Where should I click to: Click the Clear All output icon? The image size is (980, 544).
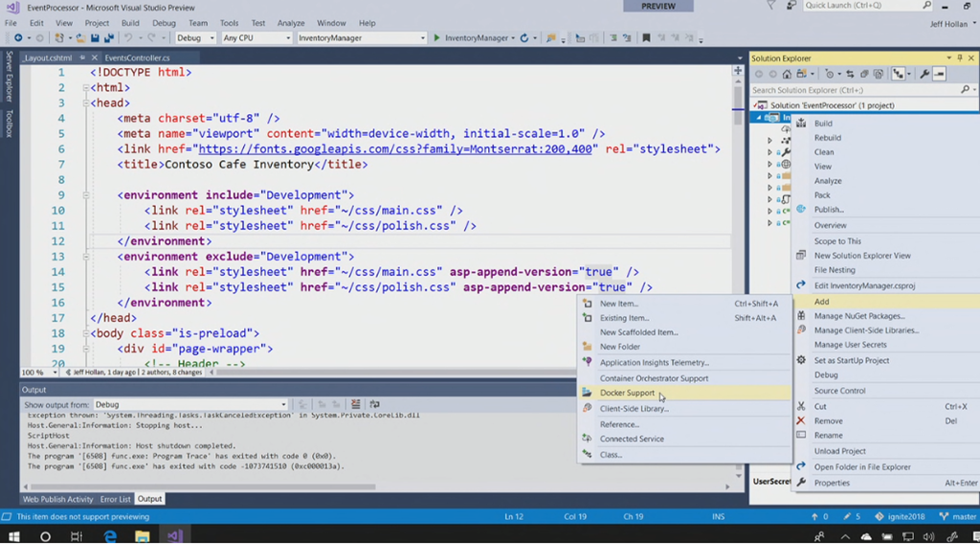(356, 405)
